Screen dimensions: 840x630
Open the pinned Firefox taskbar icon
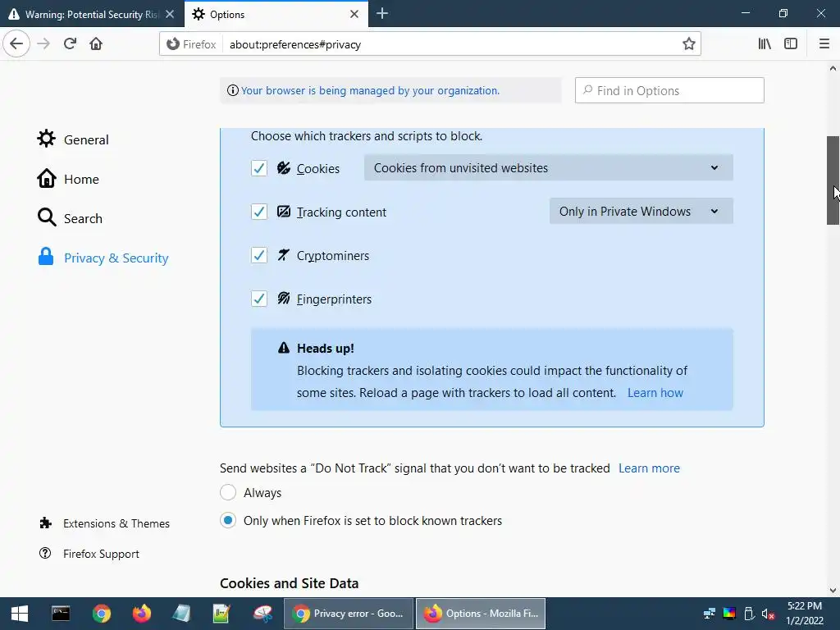point(142,614)
